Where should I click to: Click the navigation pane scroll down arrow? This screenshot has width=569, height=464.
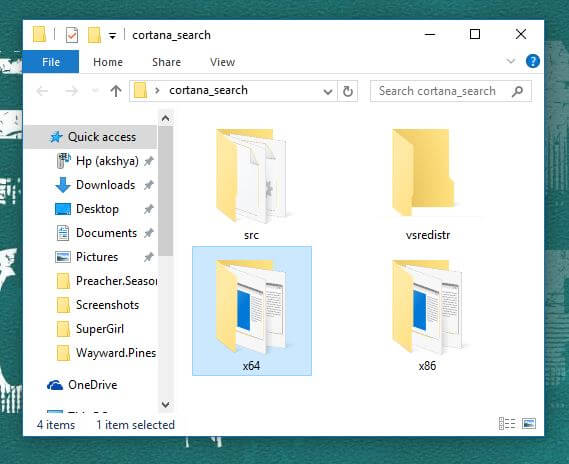coord(165,404)
